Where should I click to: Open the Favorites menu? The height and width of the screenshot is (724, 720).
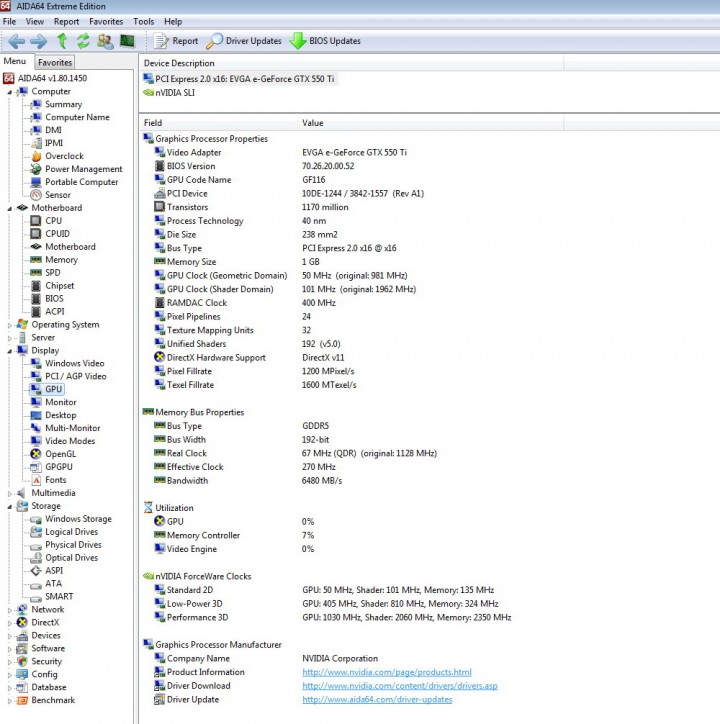tap(106, 22)
